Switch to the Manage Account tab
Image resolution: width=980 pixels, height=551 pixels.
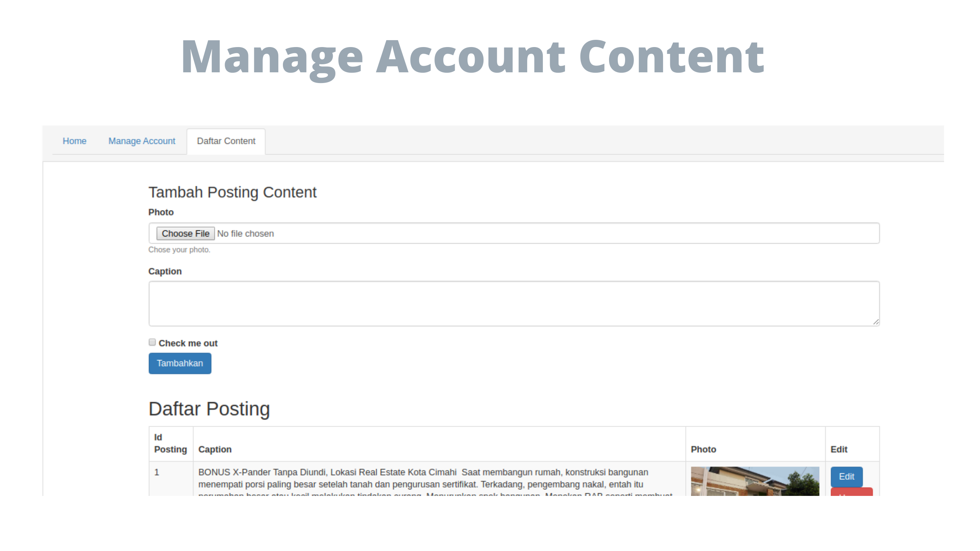tap(142, 141)
